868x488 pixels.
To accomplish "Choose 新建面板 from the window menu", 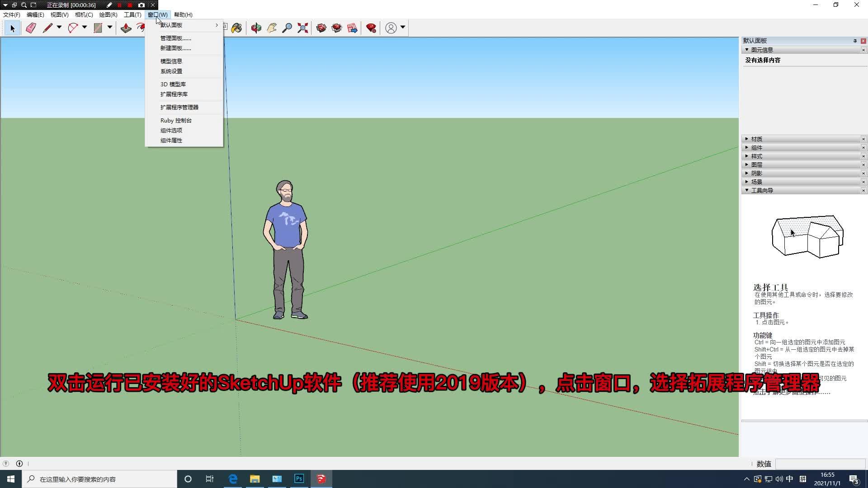I will [x=184, y=48].
